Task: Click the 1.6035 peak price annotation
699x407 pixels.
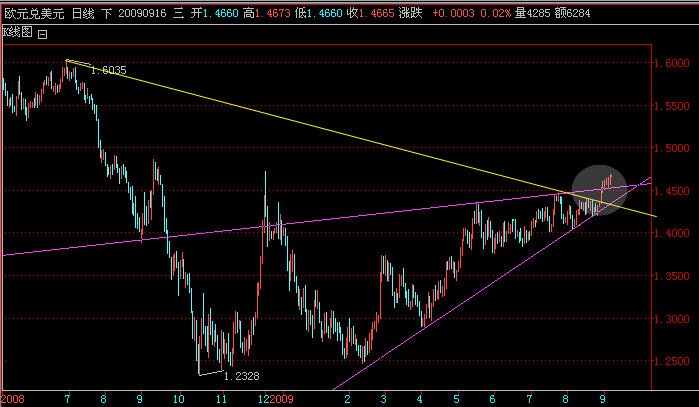Action: (x=109, y=70)
